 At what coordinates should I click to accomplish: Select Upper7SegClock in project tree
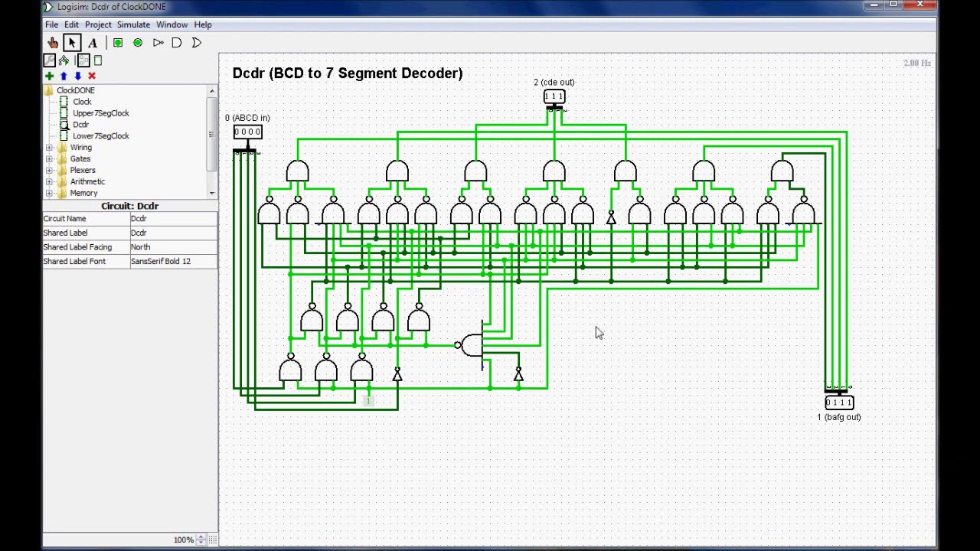pyautogui.click(x=101, y=113)
